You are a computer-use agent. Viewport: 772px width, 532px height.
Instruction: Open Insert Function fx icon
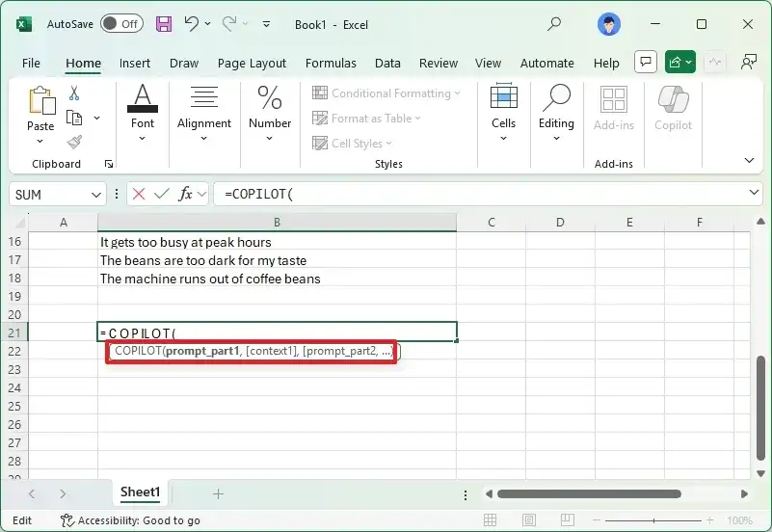click(x=185, y=194)
